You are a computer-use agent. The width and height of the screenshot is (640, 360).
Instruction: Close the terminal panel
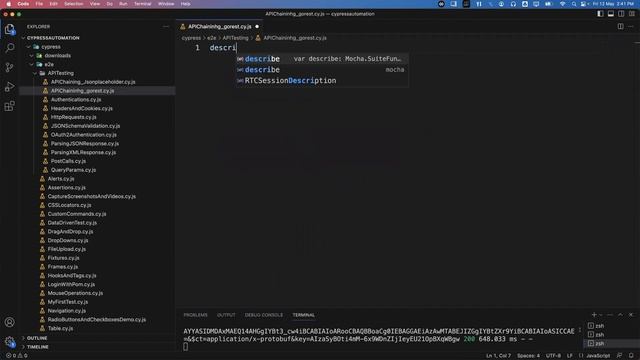click(x=631, y=315)
